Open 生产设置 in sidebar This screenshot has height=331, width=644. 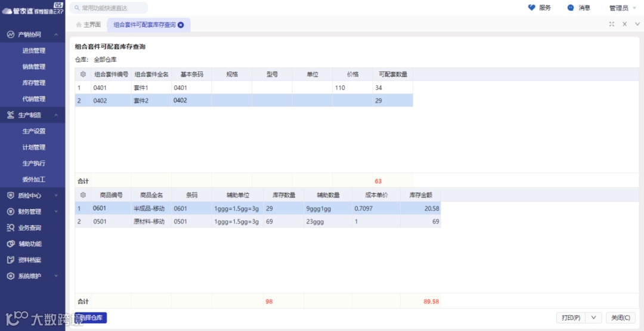pyautogui.click(x=33, y=131)
